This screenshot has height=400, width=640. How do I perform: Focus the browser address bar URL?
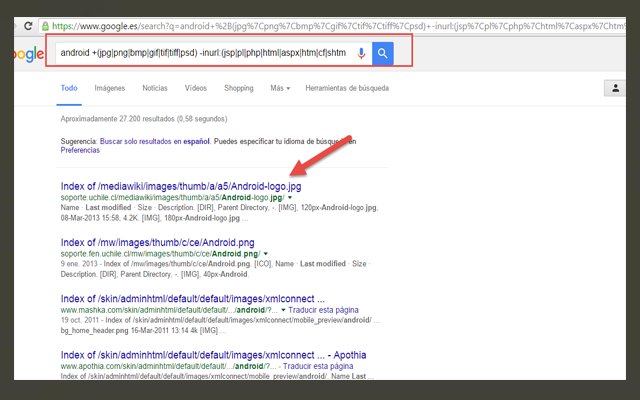[339, 26]
